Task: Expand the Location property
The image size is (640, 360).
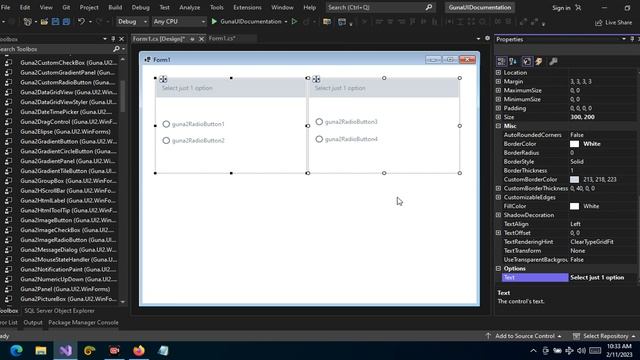Action: [x=498, y=73]
